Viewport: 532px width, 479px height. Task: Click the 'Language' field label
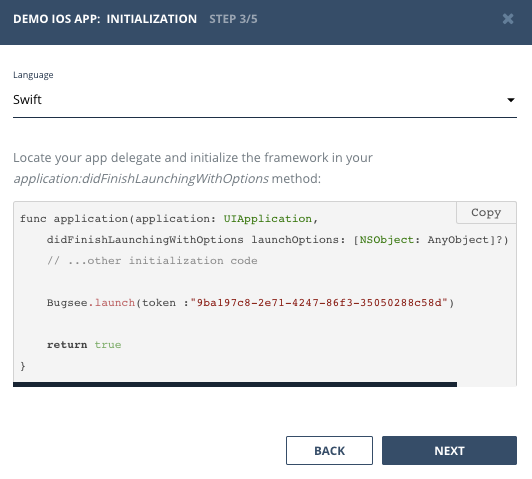(33, 75)
